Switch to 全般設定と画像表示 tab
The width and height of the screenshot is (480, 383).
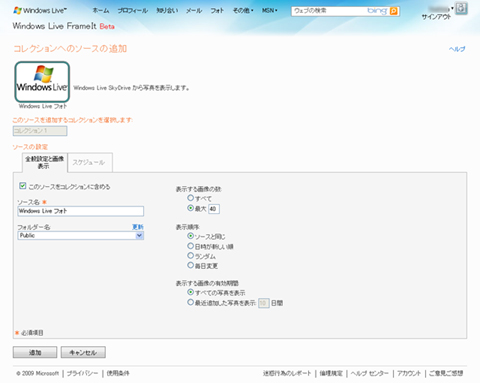click(45, 162)
